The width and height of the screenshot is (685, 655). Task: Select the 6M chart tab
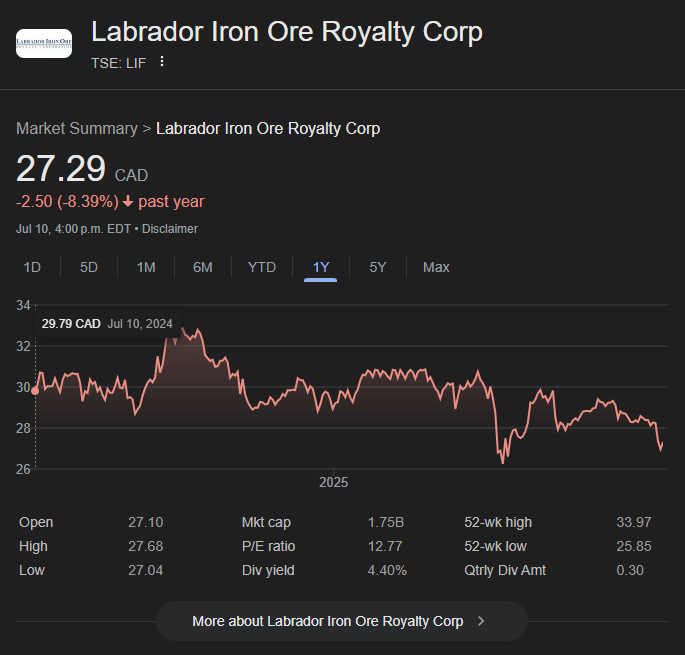pos(203,267)
